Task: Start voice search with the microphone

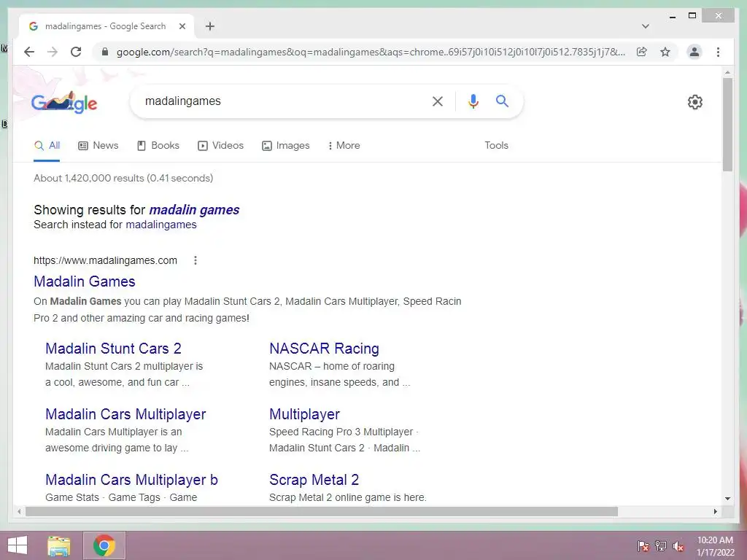Action: (473, 101)
